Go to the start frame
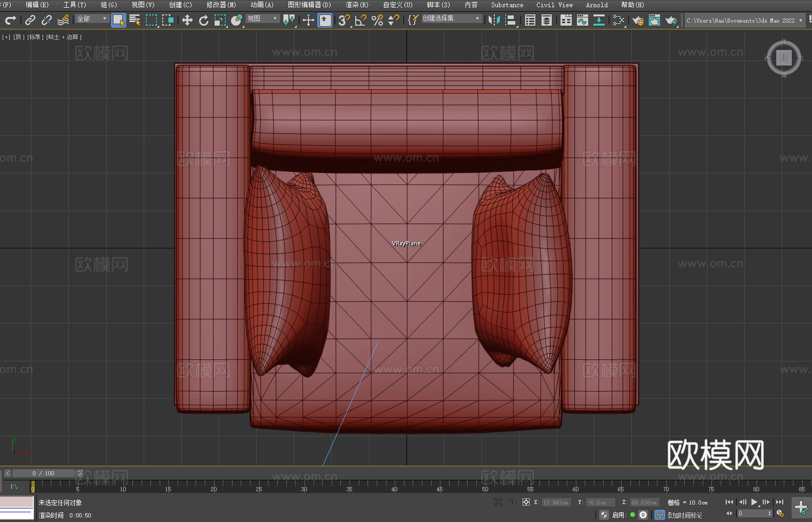This screenshot has height=522, width=812. pos(729,502)
